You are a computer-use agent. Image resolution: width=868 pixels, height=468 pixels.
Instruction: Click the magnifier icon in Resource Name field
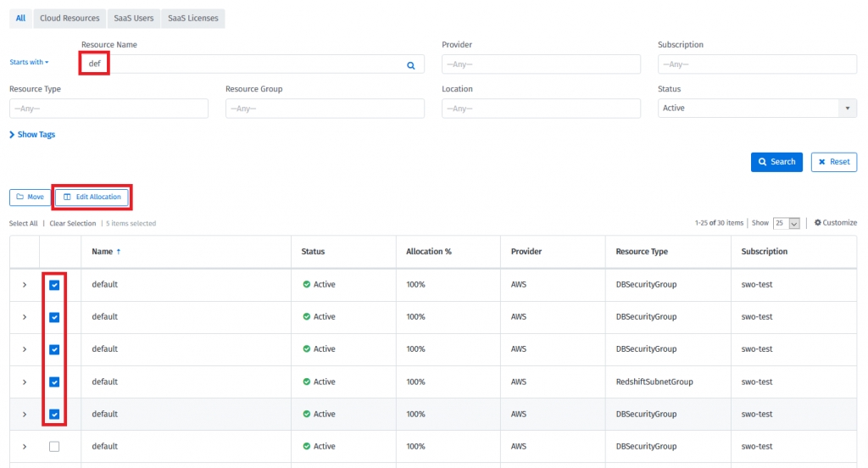410,65
